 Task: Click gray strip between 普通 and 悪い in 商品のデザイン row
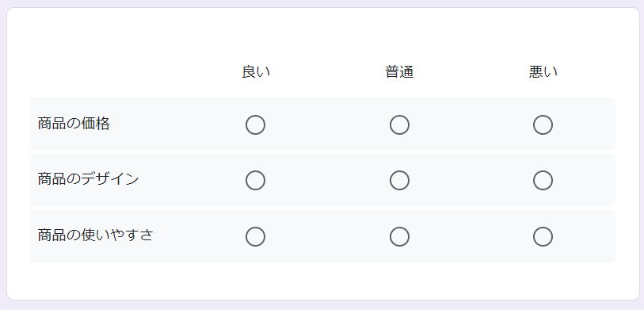tap(471, 180)
